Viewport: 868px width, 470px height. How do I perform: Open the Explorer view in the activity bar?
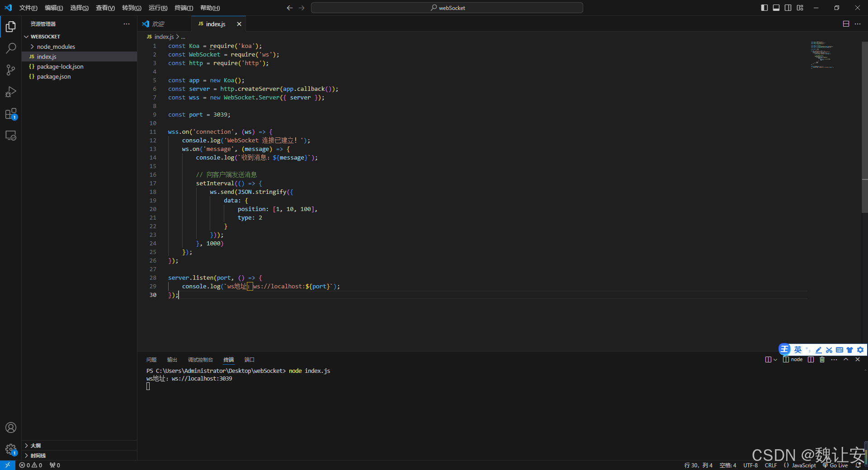[10, 27]
